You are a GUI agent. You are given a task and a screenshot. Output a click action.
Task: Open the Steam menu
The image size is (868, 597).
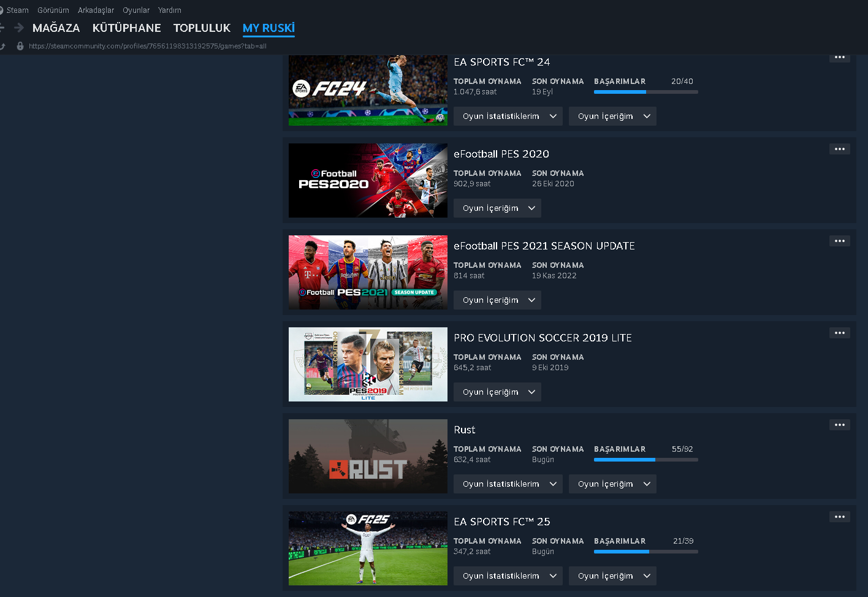point(17,10)
